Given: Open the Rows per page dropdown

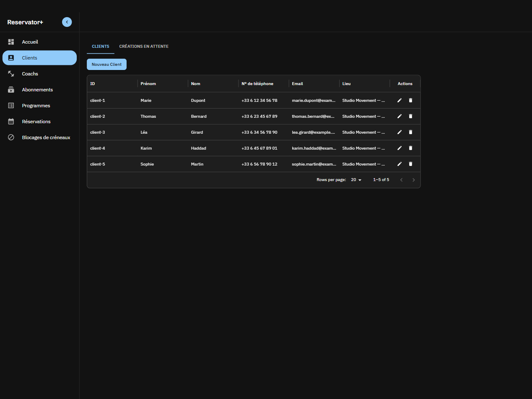Looking at the screenshot, I should tap(356, 180).
